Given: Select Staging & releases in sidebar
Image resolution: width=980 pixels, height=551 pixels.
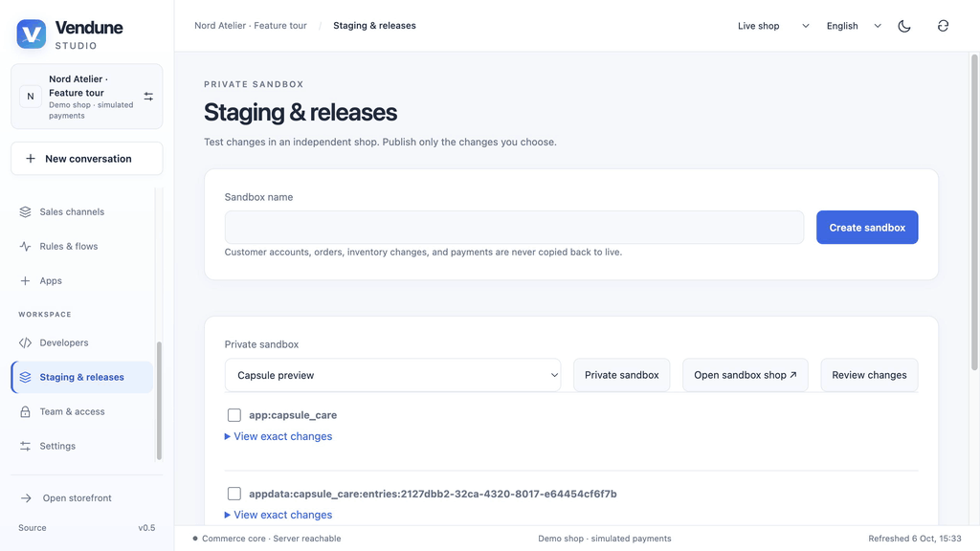Looking at the screenshot, I should 82,377.
